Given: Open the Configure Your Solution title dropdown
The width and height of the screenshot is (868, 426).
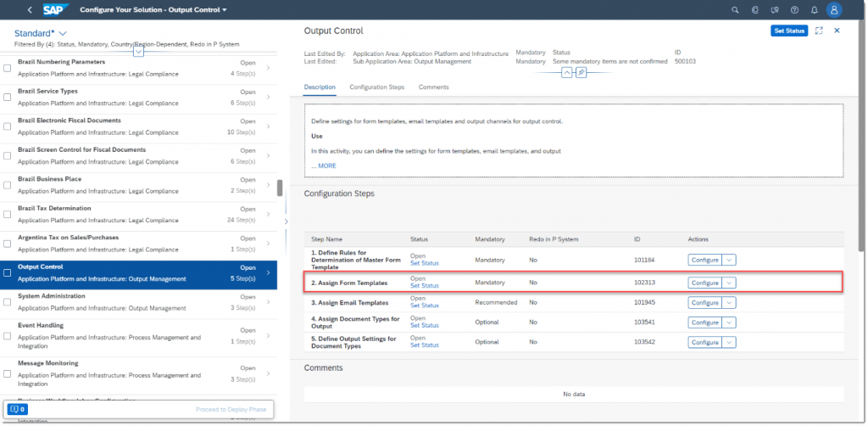Looking at the screenshot, I should coord(153,10).
